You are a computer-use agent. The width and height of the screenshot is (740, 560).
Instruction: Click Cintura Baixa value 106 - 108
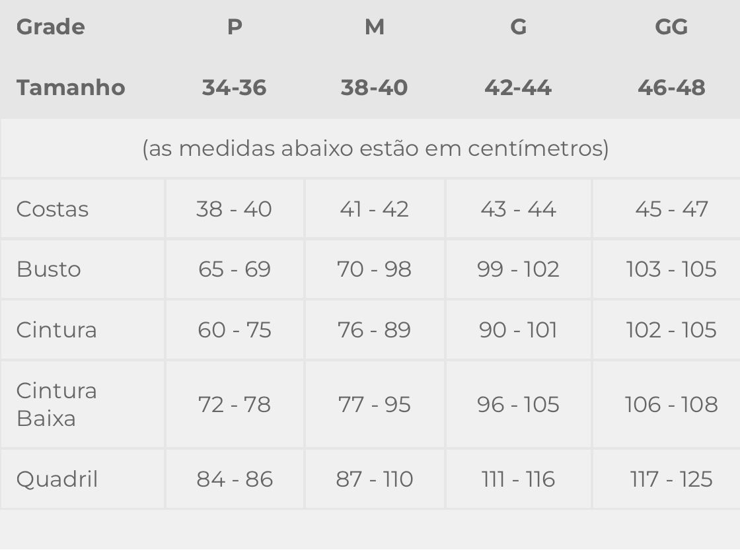pyautogui.click(x=671, y=404)
